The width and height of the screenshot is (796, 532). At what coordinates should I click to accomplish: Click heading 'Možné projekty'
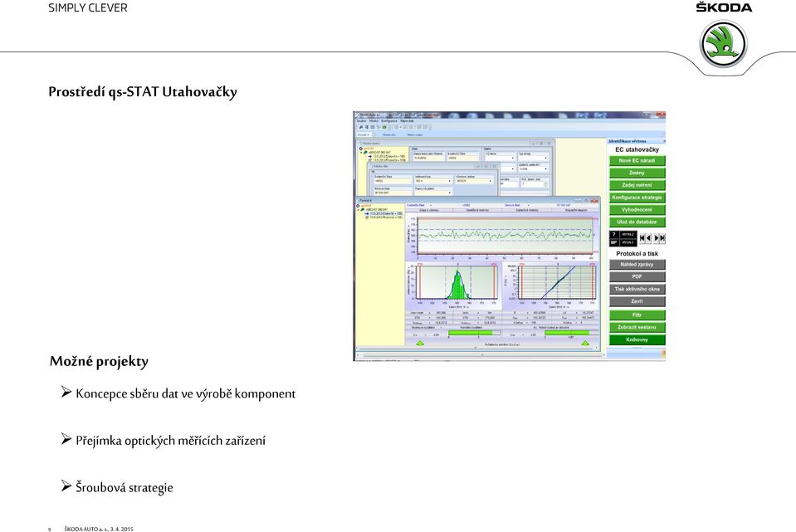click(99, 361)
